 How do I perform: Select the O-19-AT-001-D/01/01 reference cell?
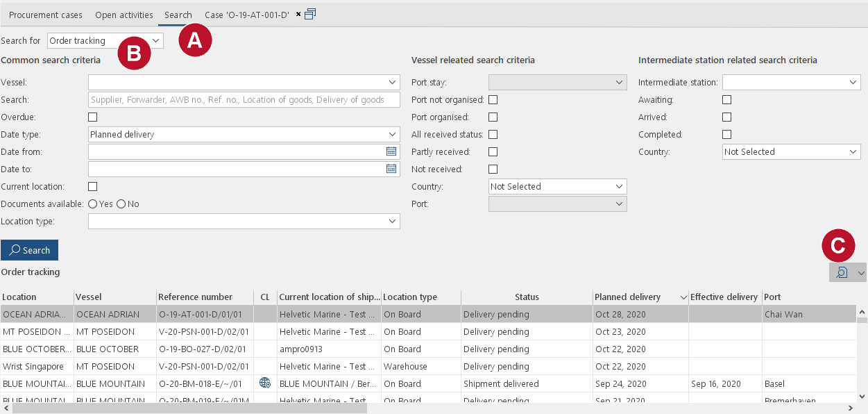click(x=205, y=315)
